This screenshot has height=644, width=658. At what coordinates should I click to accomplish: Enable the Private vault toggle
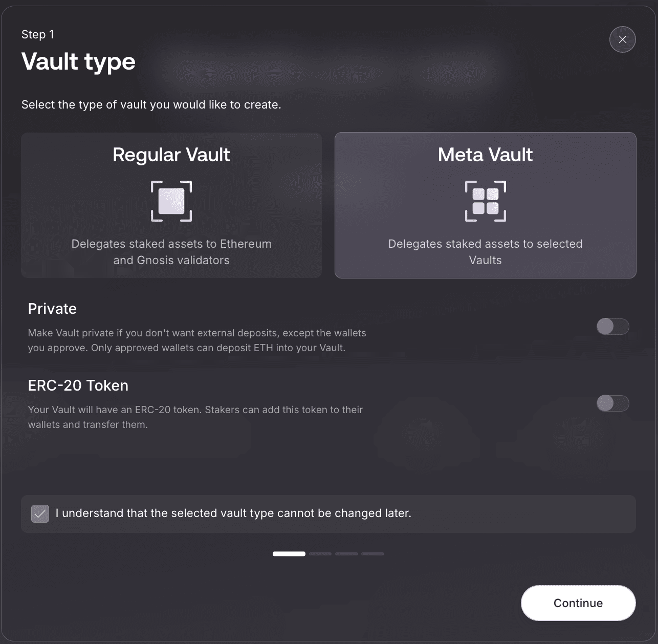tap(612, 327)
